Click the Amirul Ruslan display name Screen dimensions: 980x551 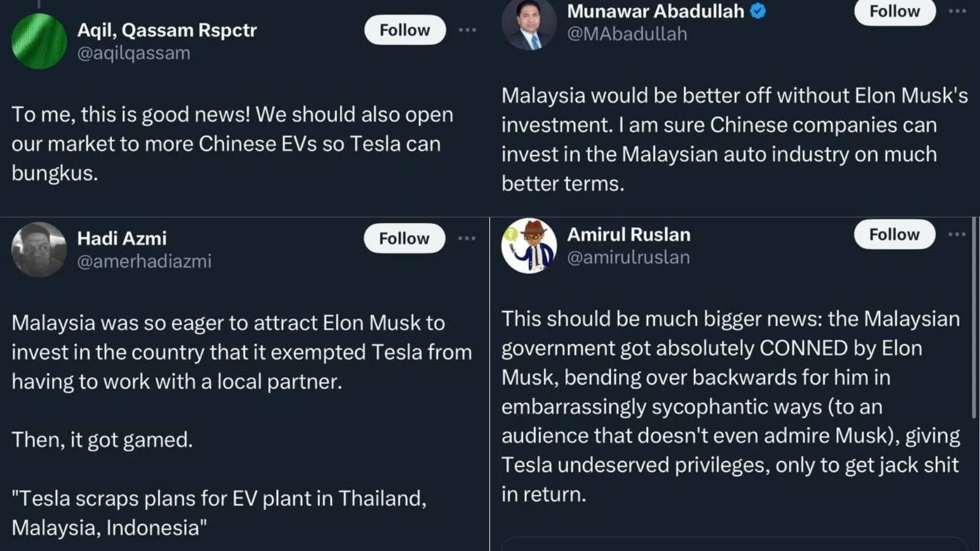[628, 234]
